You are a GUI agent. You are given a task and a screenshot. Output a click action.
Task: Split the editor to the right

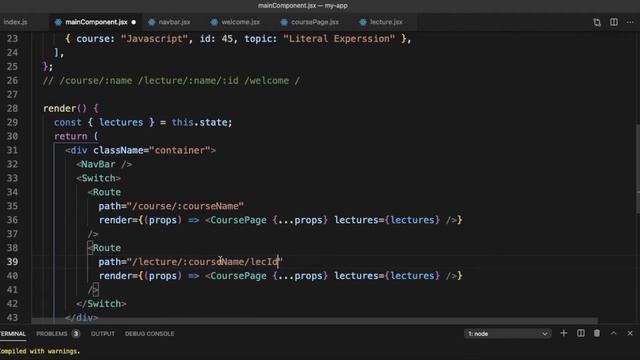click(x=613, y=22)
